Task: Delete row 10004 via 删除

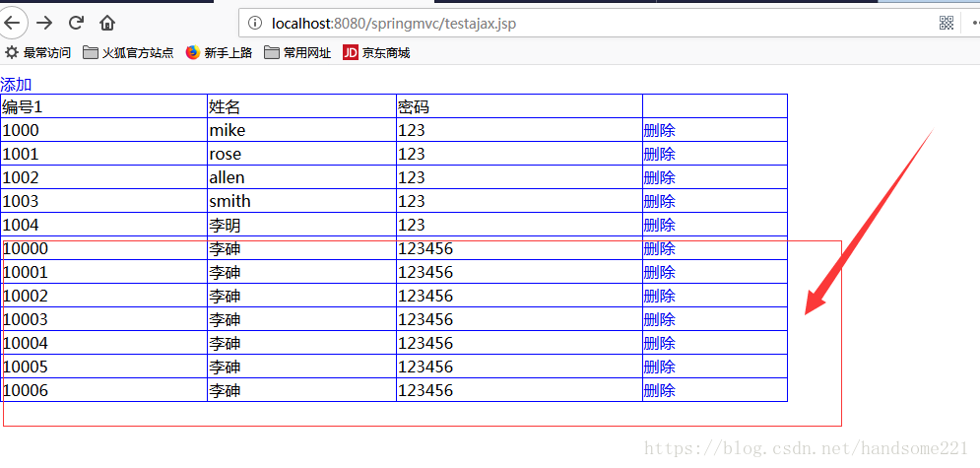Action: click(x=659, y=343)
